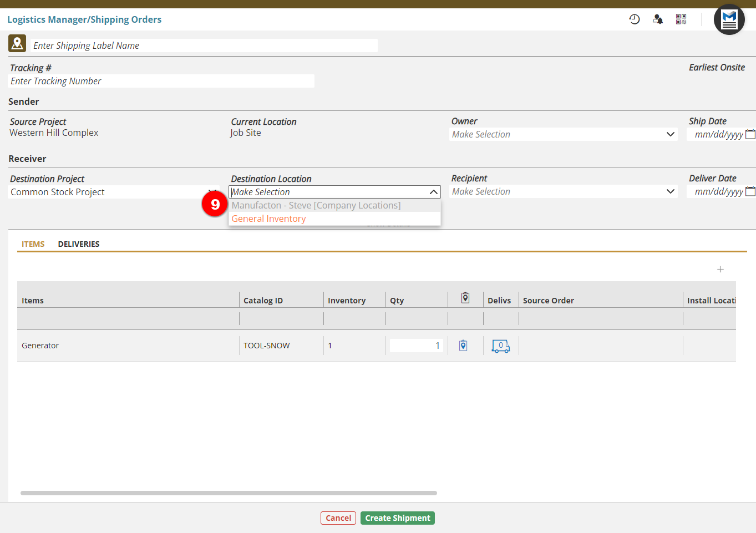
Task: Select General Inventory from the list
Action: point(269,219)
